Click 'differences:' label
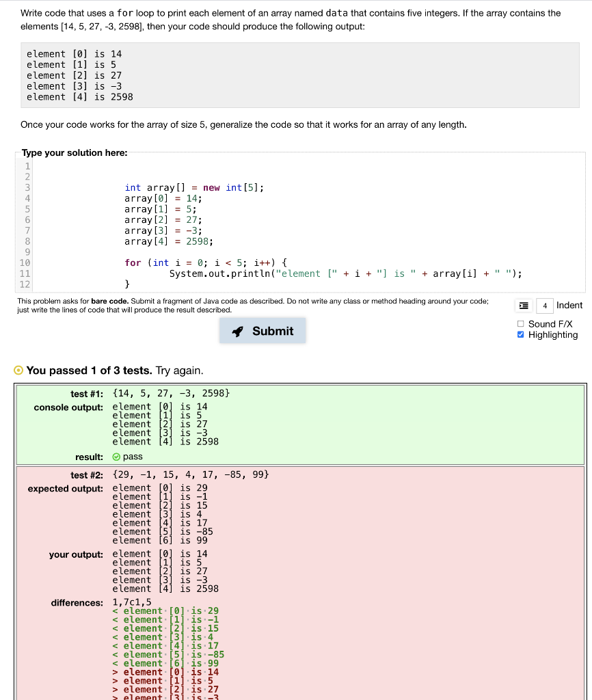 [77, 603]
